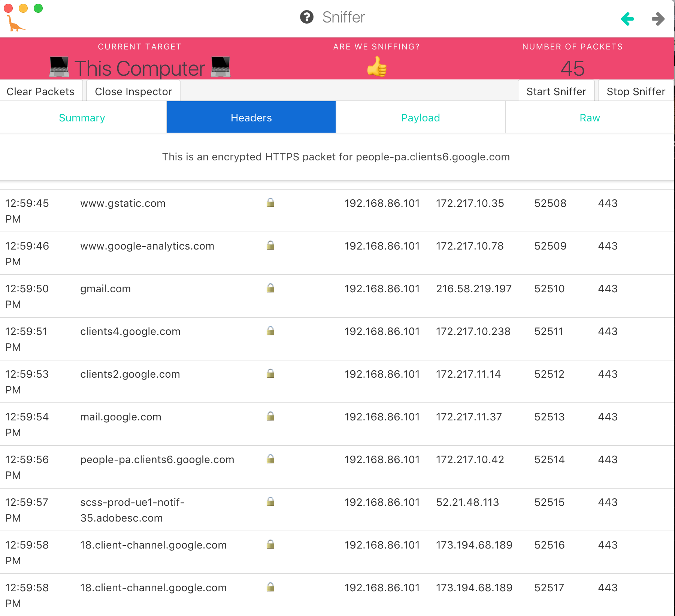
Task: Click the 12:59:50 PM timestamp
Action: coord(27,296)
